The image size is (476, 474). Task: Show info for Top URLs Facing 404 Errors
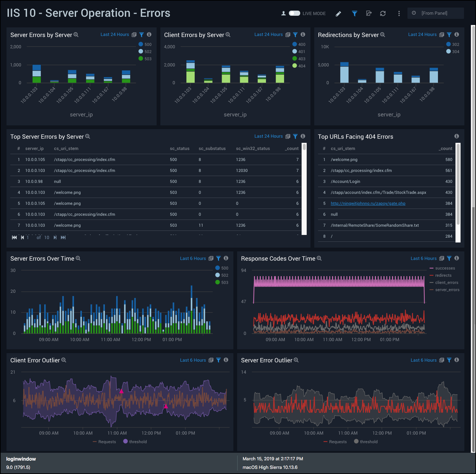[457, 136]
